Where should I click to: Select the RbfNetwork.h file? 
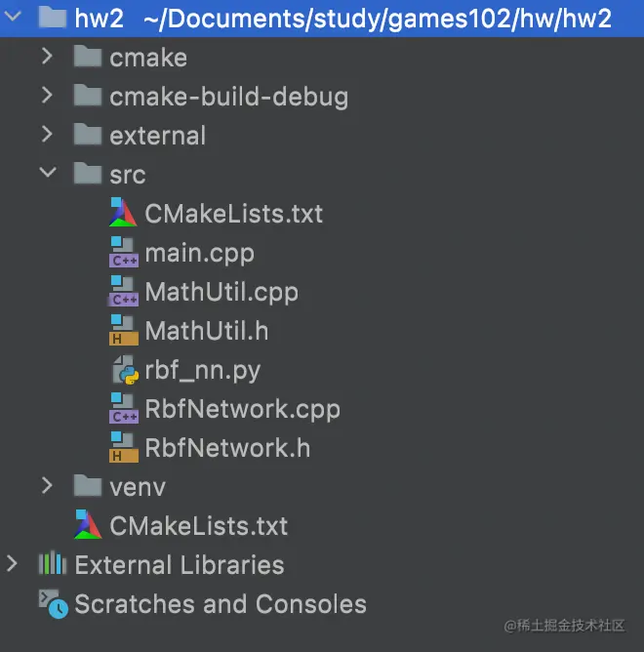click(x=227, y=448)
